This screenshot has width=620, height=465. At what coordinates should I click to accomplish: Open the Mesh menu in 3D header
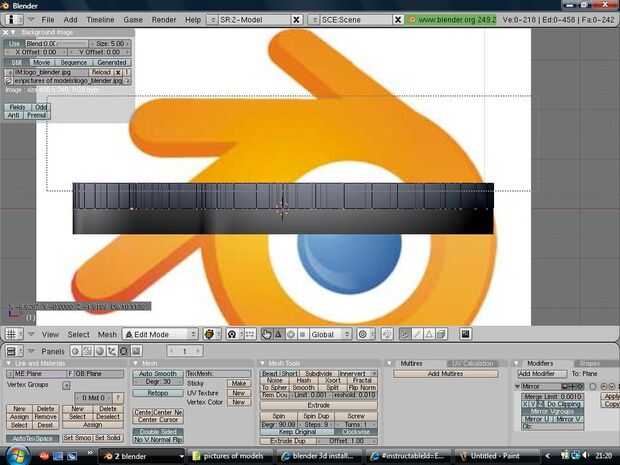(107, 334)
